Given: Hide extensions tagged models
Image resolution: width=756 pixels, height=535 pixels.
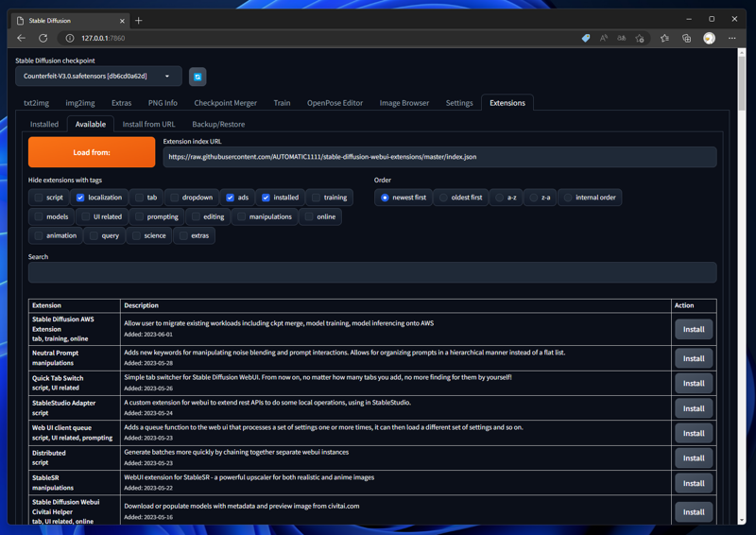Looking at the screenshot, I should tap(39, 216).
